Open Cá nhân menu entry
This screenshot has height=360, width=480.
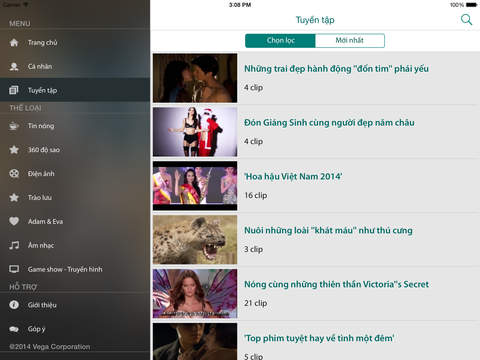pyautogui.click(x=75, y=66)
